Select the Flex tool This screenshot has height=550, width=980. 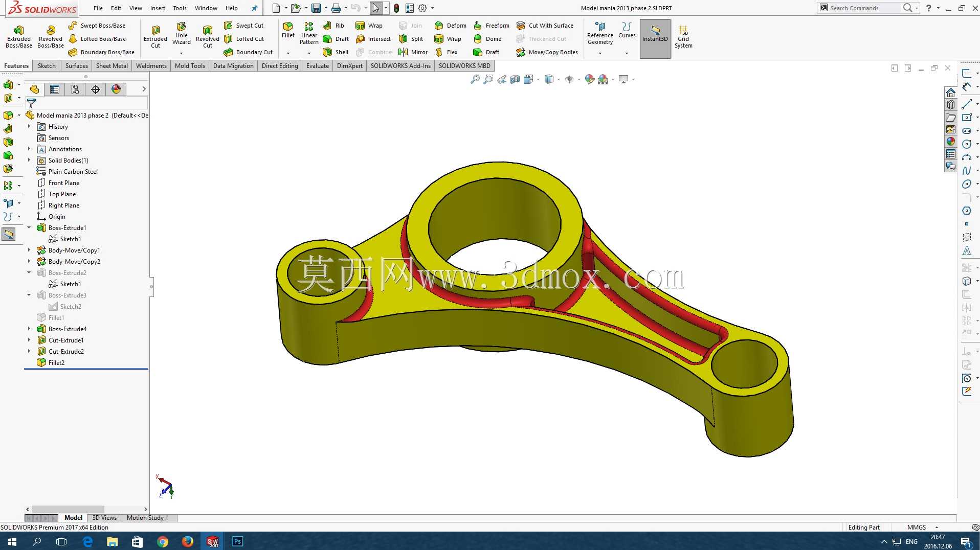446,52
